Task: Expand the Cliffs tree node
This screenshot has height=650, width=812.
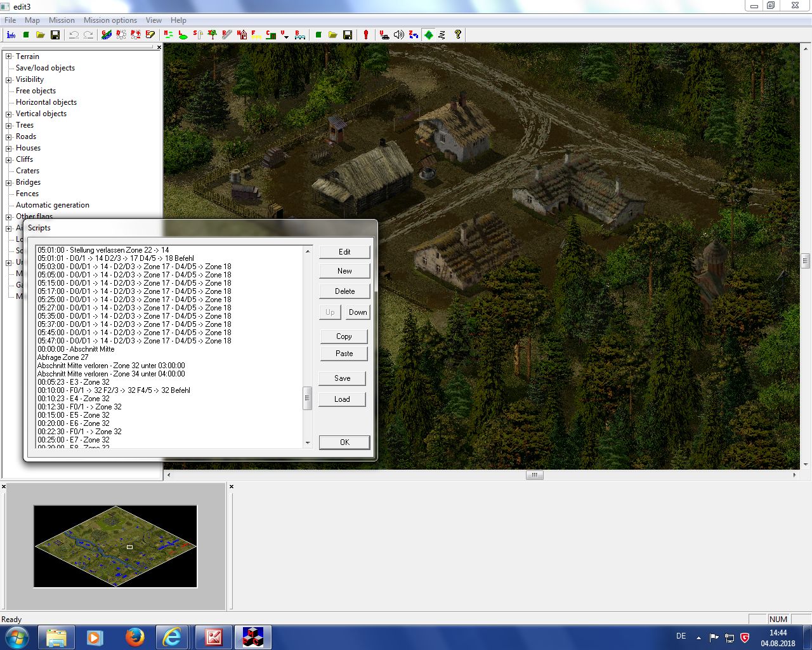Action: (9, 159)
